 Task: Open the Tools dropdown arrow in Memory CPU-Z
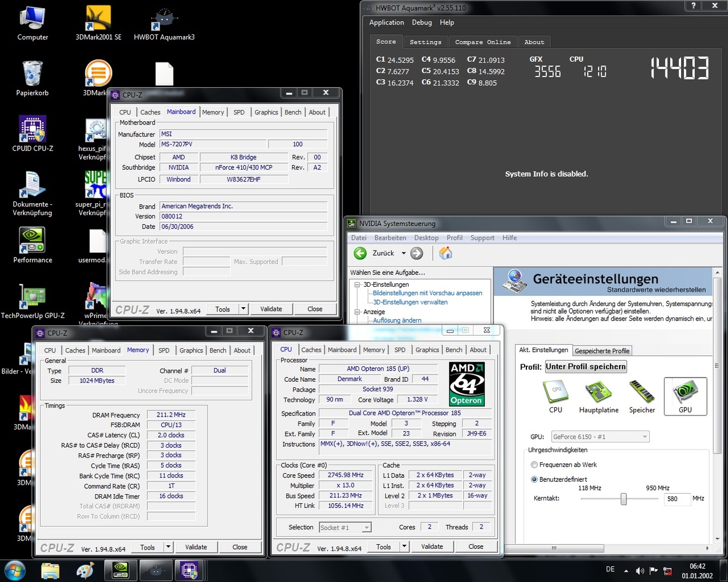[168, 547]
